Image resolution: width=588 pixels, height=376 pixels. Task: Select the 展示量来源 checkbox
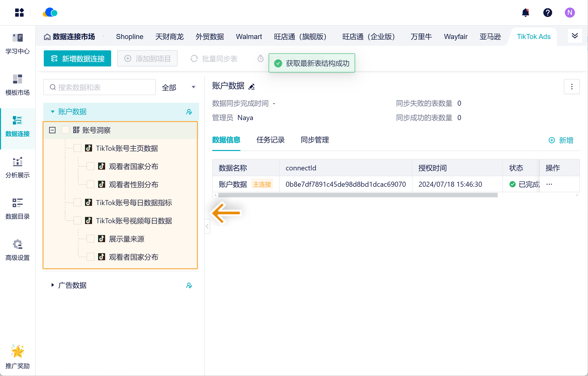click(91, 239)
